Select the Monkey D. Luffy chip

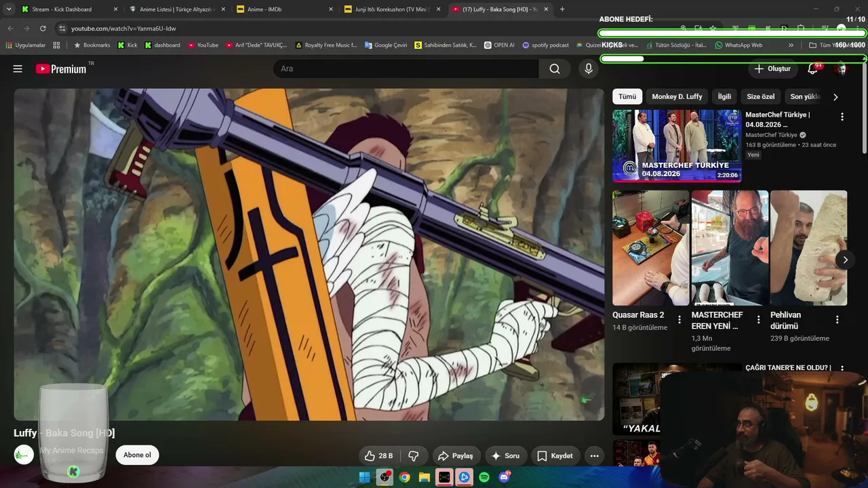[677, 97]
